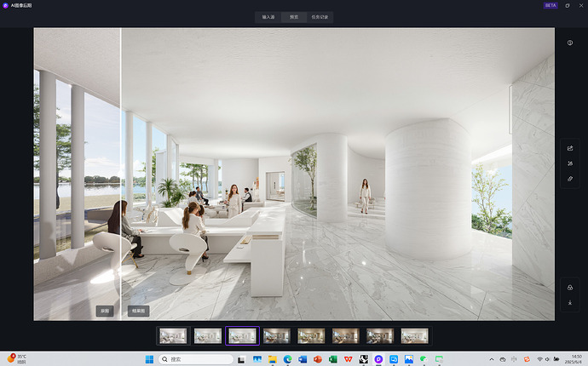Select the first thumbnail in the filmstrip
This screenshot has height=366, width=588.
tap(173, 336)
